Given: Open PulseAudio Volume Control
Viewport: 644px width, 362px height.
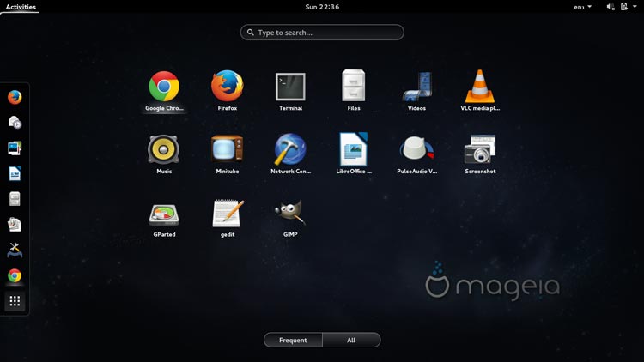Looking at the screenshot, I should tap(416, 154).
